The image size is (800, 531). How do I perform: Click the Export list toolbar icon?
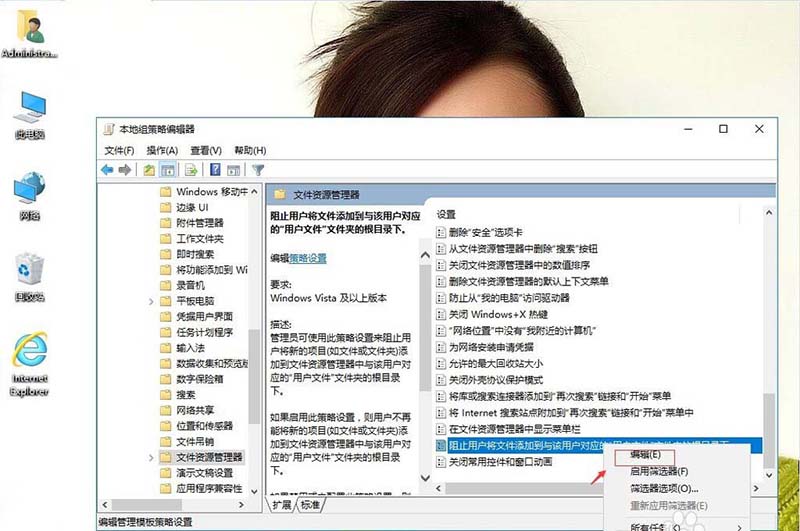click(x=191, y=170)
